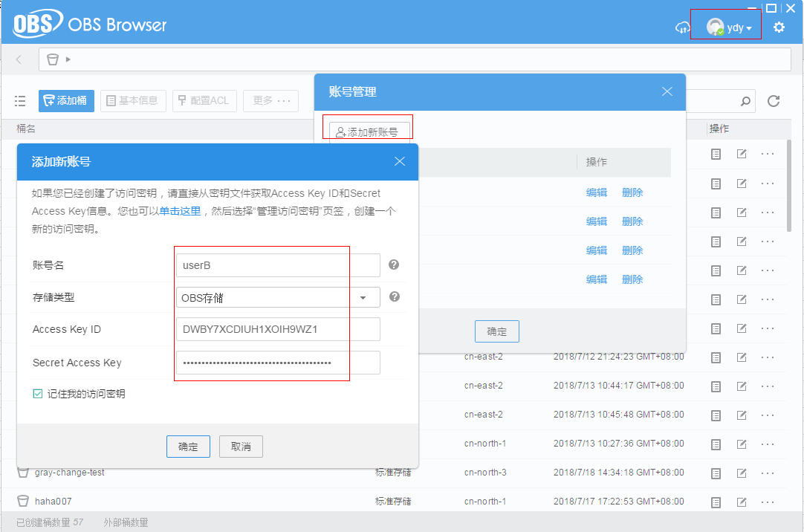804x532 pixels.
Task: Open more options for gray-change-test row
Action: pos(768,473)
